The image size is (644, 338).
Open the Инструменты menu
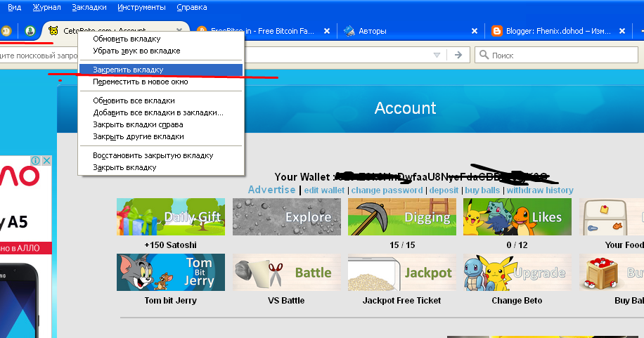point(142,8)
